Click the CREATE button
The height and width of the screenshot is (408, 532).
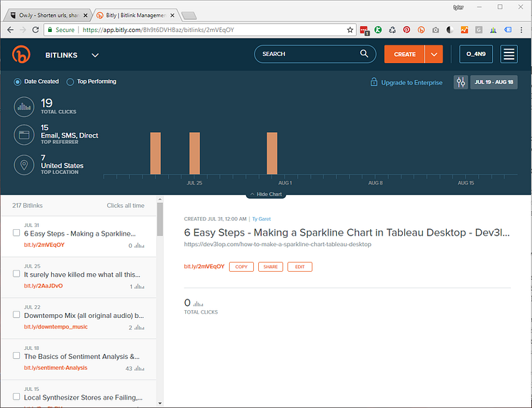pyautogui.click(x=404, y=54)
